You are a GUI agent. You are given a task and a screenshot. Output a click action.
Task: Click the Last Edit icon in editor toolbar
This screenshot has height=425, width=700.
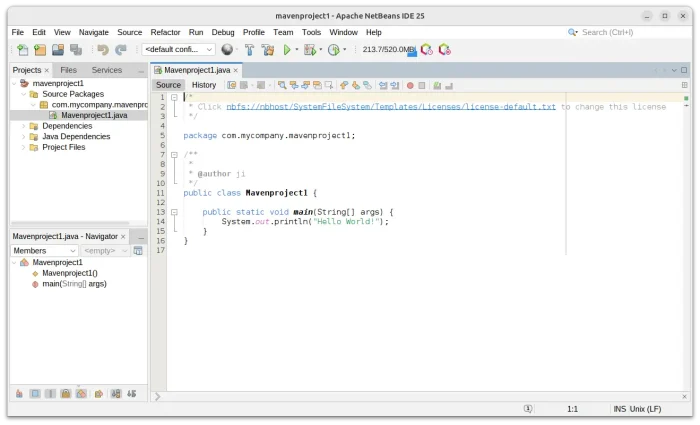pyautogui.click(x=232, y=85)
